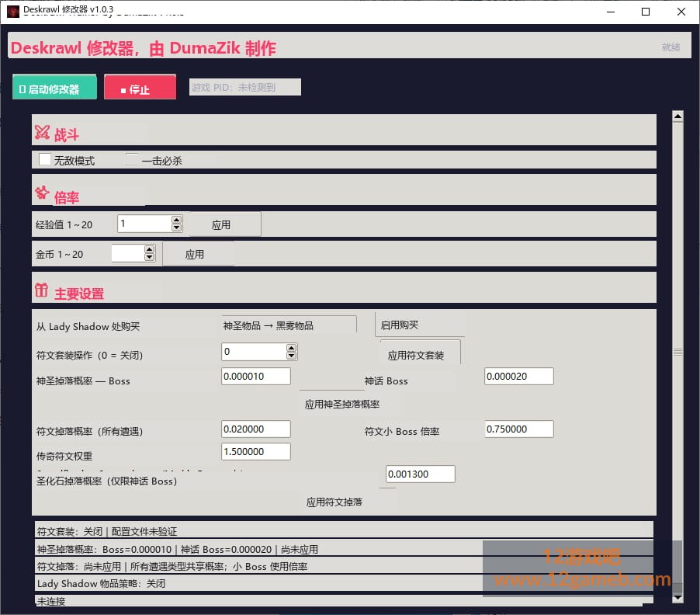Screen dimensions: 700x615
Task: Enable the 无敌模式 invincible mode checkbox
Action: click(x=45, y=159)
